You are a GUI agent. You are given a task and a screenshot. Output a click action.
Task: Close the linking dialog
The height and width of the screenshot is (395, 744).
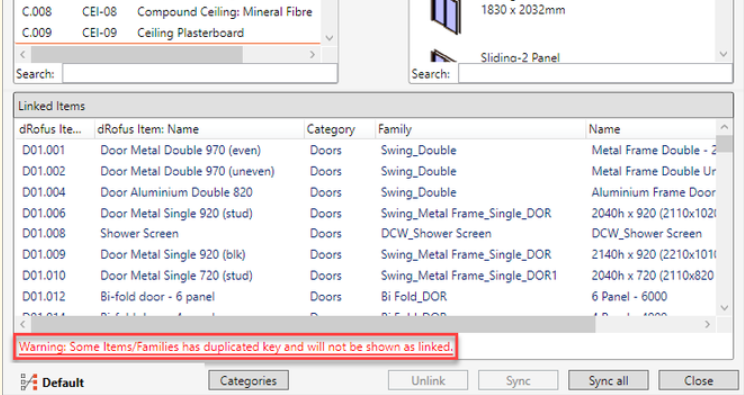pos(698,381)
